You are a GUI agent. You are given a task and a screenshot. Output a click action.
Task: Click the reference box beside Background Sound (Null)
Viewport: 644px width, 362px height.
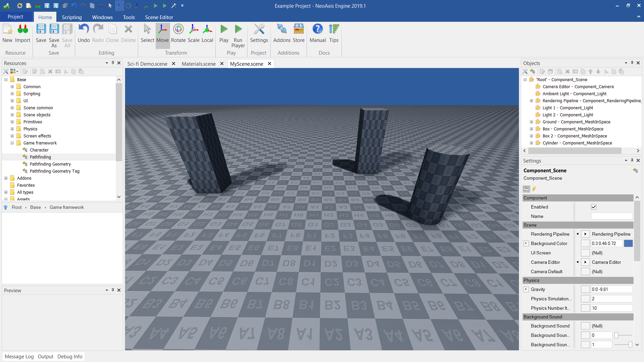[x=585, y=326]
